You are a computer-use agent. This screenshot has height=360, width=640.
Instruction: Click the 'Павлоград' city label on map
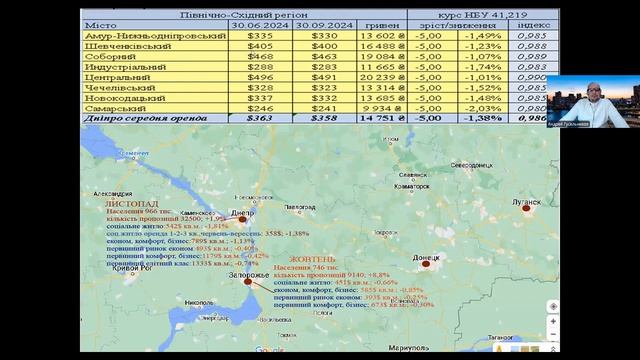(300, 207)
